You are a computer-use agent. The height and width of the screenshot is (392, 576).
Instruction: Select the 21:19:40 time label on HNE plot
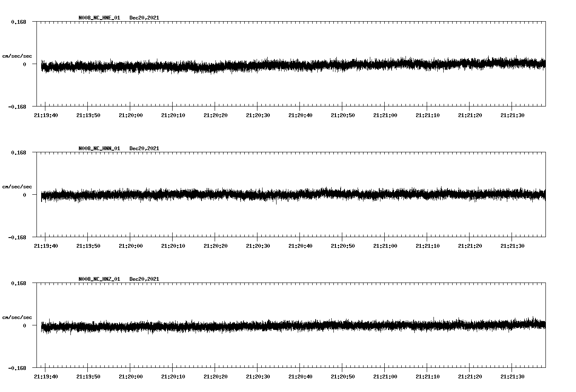[46, 115]
